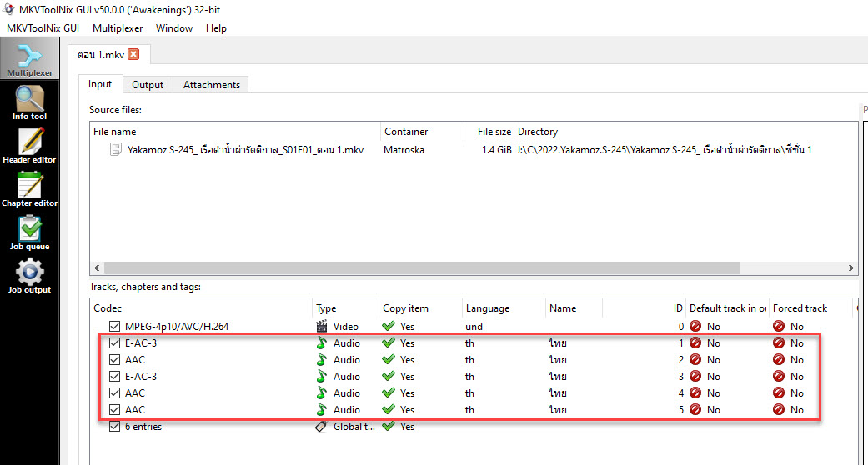868x465 pixels.
Task: Sort tracks by Name column header
Action: [x=574, y=308]
